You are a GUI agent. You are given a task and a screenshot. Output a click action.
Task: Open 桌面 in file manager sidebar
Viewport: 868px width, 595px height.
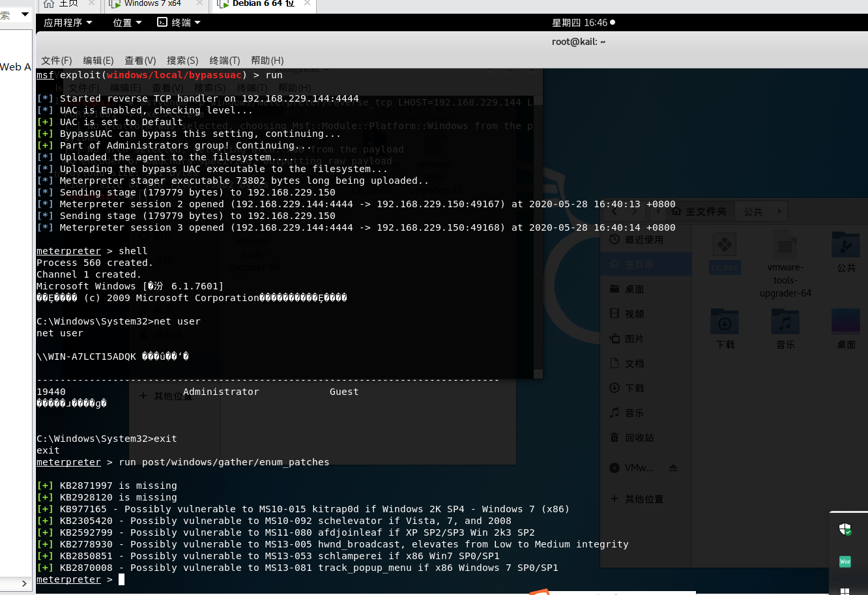tap(645, 289)
